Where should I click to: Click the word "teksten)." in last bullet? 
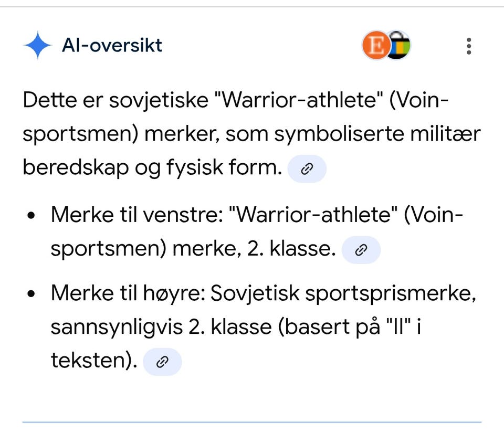pyautogui.click(x=94, y=361)
